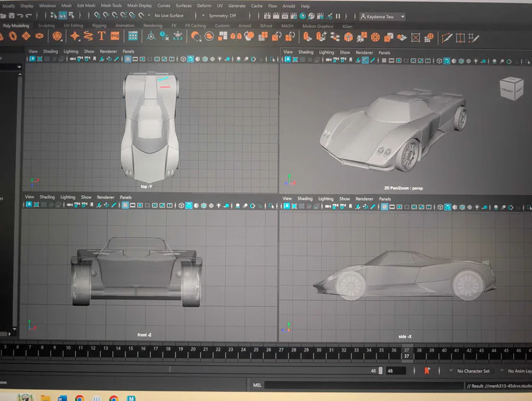Click the SVG import tool icon

[115, 37]
